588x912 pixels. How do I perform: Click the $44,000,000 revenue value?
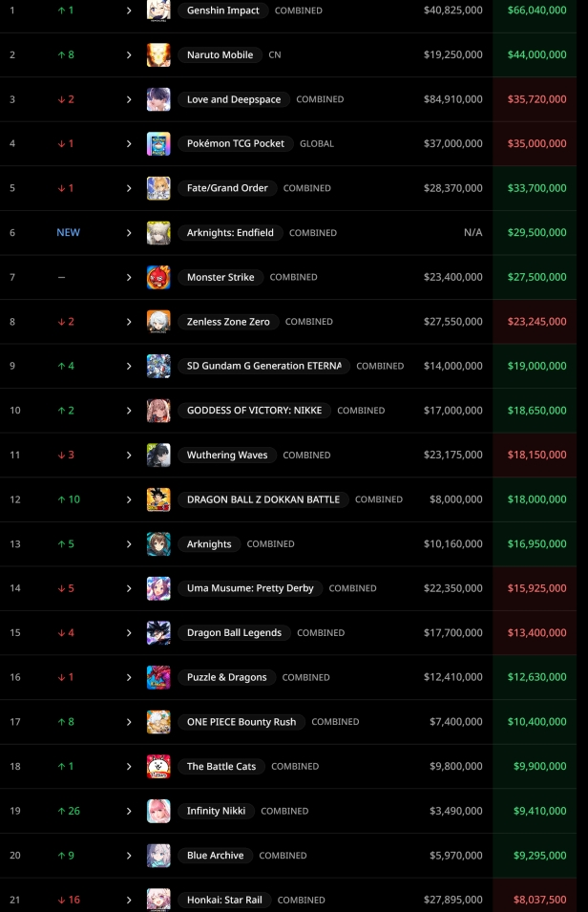pyautogui.click(x=536, y=54)
